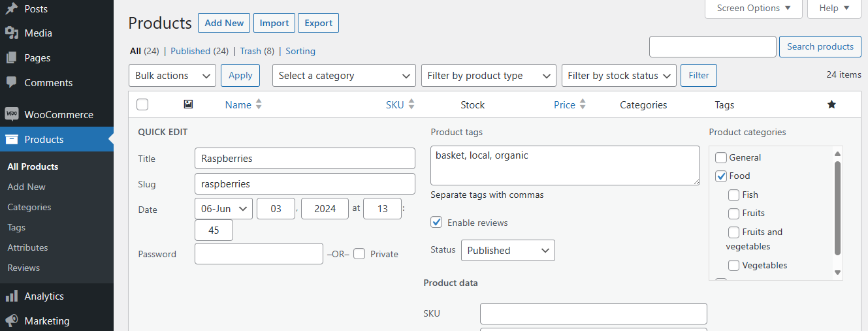Open Categories in the Products submenu
Viewport: 868px width, 331px height.
click(29, 207)
